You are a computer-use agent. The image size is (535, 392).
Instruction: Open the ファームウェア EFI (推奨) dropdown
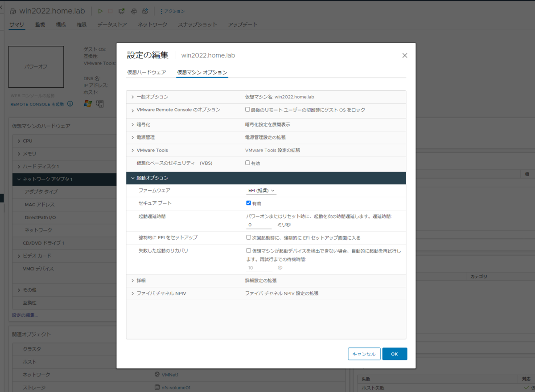point(261,191)
